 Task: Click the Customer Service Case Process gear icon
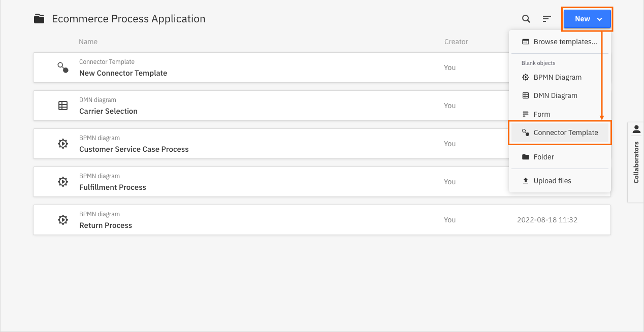click(x=63, y=144)
